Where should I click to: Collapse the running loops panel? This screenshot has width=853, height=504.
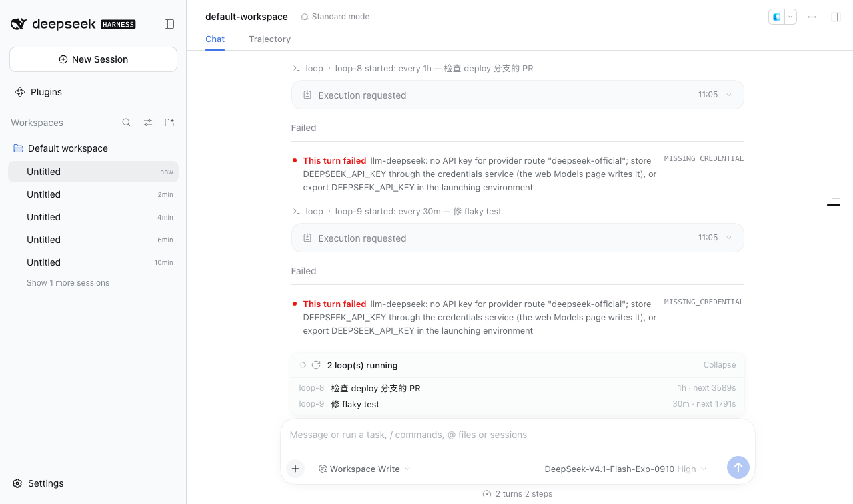(x=720, y=365)
